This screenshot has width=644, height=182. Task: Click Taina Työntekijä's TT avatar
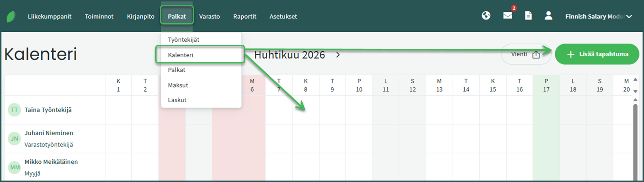(x=15, y=110)
